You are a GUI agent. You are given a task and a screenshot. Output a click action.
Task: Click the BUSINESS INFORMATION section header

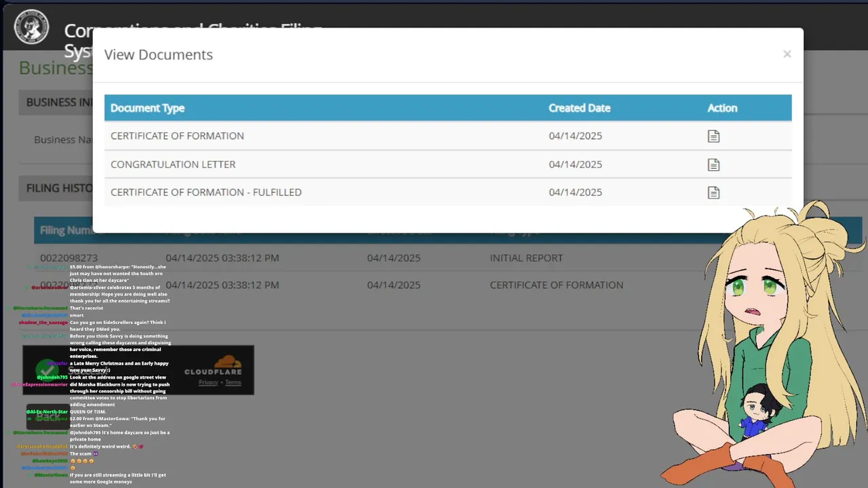[56, 102]
